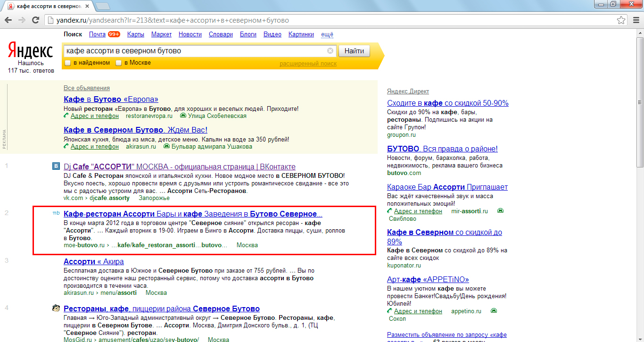Screen dimensions: 644x342
Task: Toggle the 'в найденном' checkbox
Action: tap(68, 63)
